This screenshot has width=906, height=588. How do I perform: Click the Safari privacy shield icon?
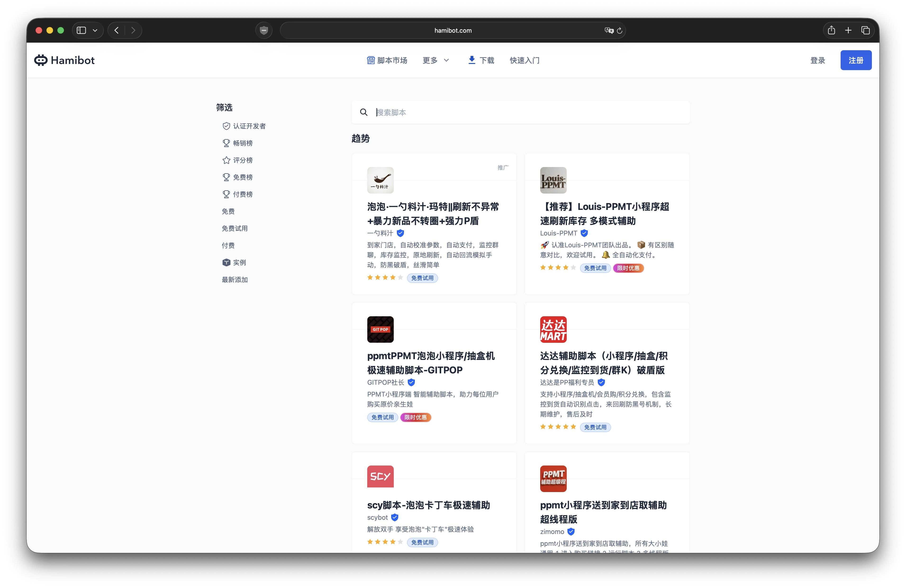[264, 31]
